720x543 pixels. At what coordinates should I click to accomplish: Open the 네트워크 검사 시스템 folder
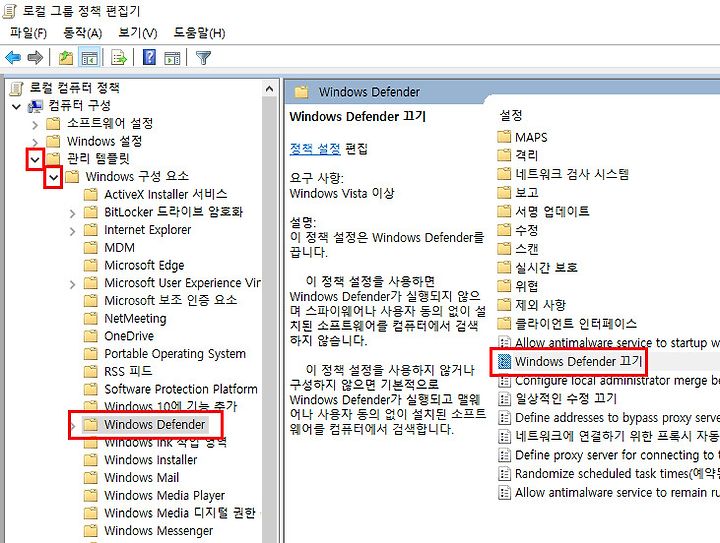tap(563, 174)
